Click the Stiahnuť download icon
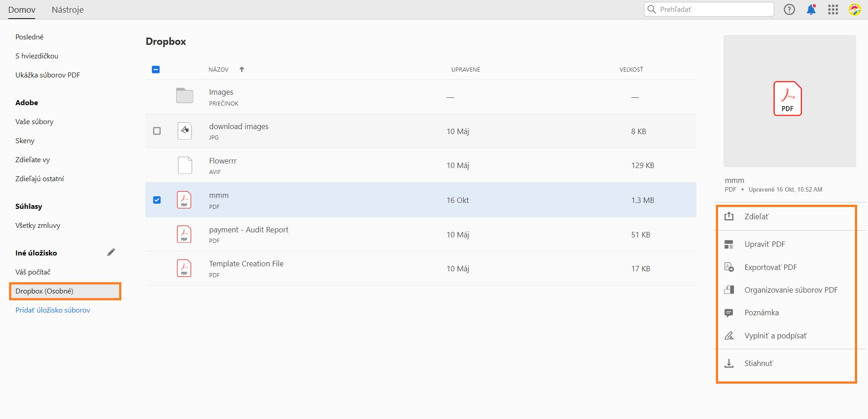This screenshot has width=868, height=419. click(729, 363)
